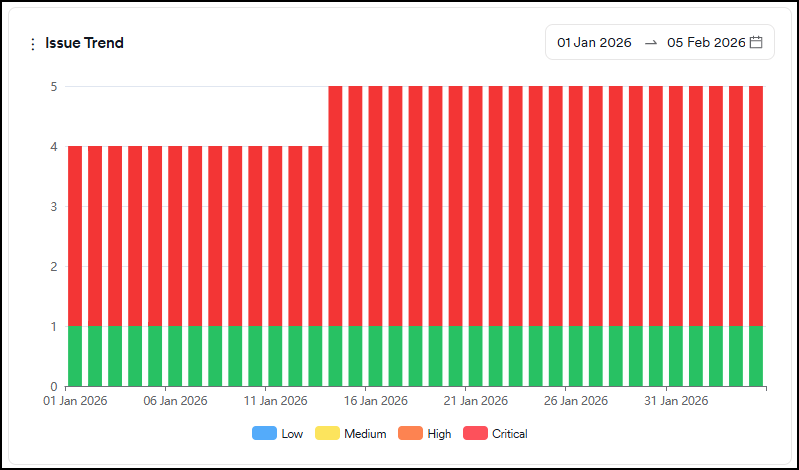Toggle the High series orange legend icon
Screen dimensions: 799x470
(x=411, y=434)
